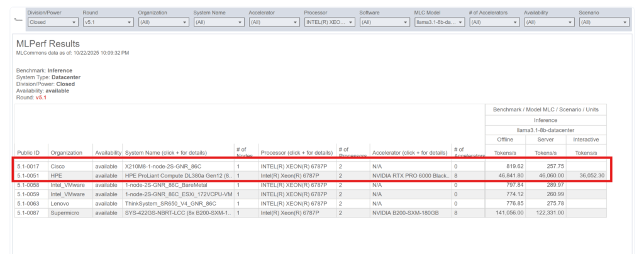Select Public ID 5.1-0087 cell

[28, 213]
